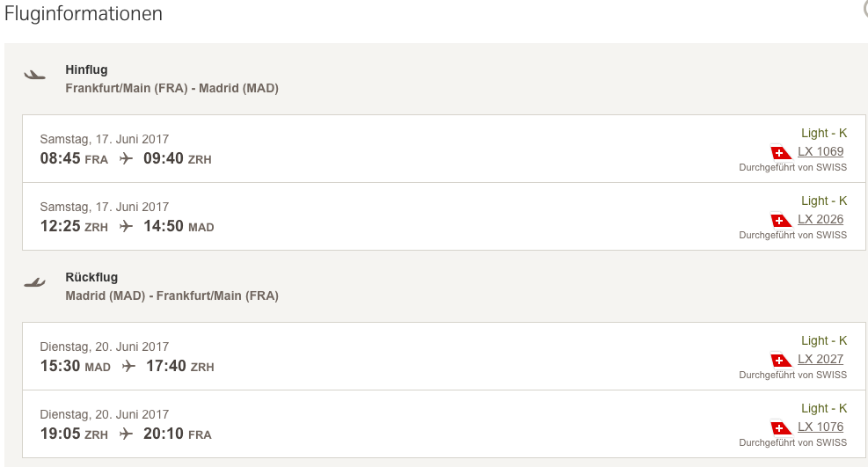This screenshot has width=868, height=467.
Task: Click SWISS logo next to LX 1069
Action: 781,152
